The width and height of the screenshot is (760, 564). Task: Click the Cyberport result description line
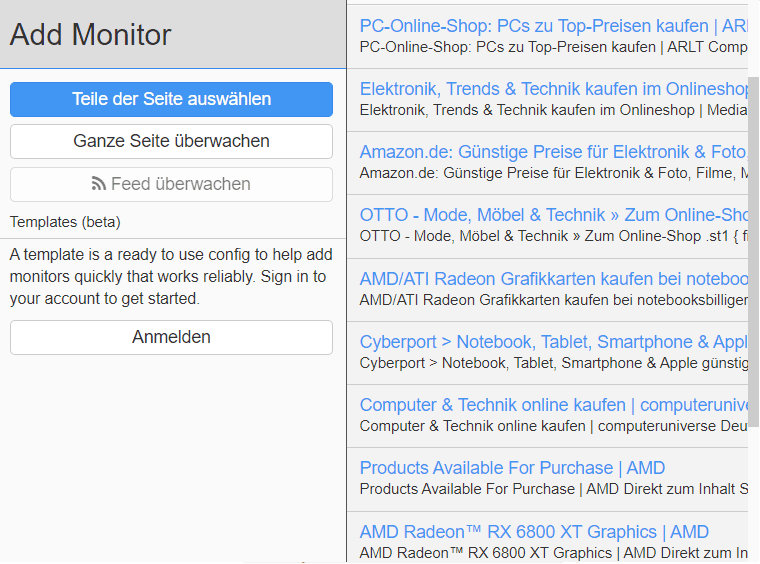pyautogui.click(x=554, y=363)
